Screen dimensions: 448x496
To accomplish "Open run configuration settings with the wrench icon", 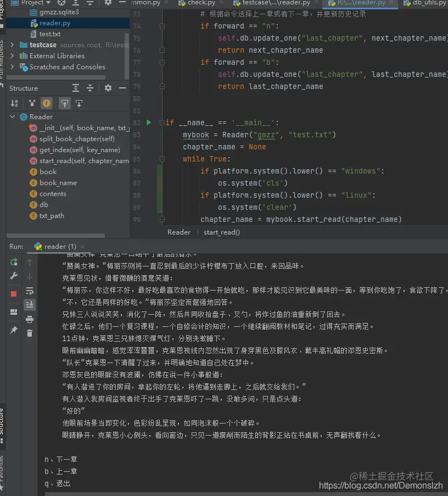I will pos(14,276).
